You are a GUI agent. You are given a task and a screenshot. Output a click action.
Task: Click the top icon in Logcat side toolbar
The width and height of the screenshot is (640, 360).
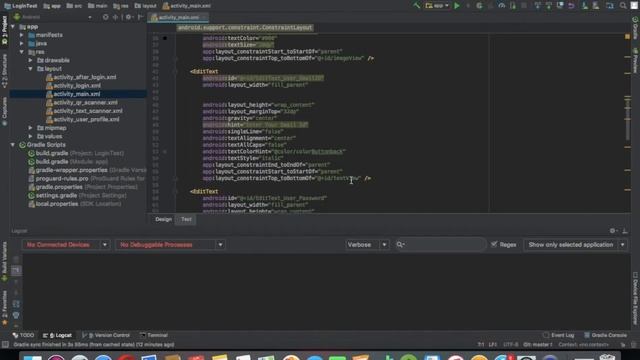point(16,259)
